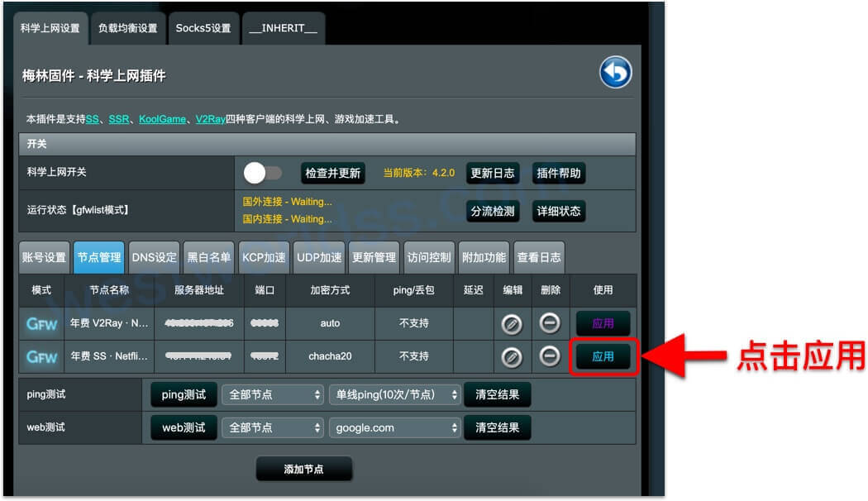Edit the 年费 SS Netflix node

(513, 357)
